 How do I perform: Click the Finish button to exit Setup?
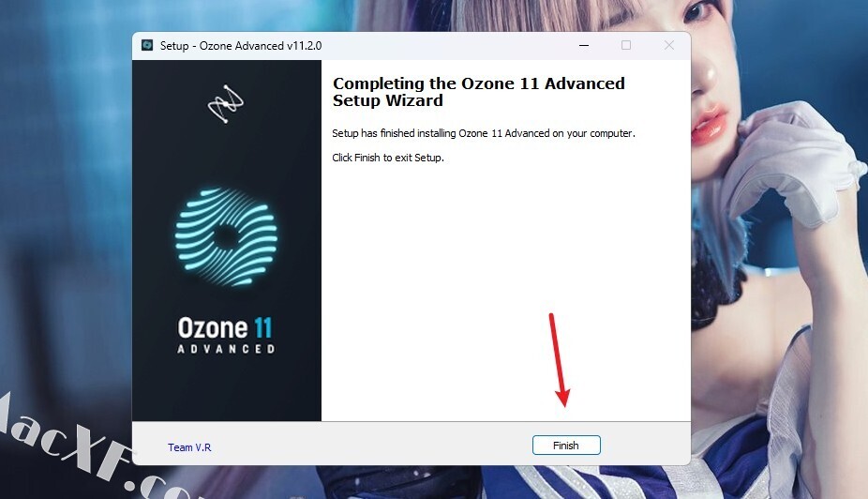(566, 446)
